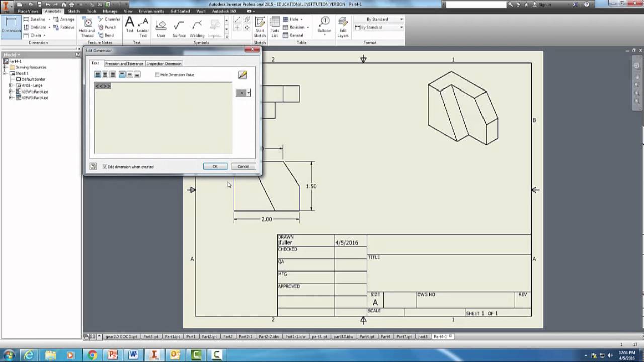Click the Revision table tool
Image resolution: width=644 pixels, height=362 pixels.
tap(293, 27)
